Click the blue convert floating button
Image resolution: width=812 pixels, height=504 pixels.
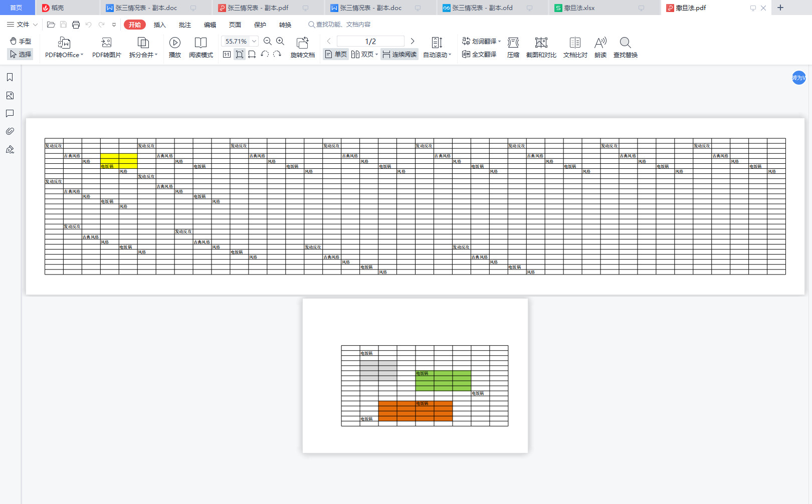tap(798, 78)
